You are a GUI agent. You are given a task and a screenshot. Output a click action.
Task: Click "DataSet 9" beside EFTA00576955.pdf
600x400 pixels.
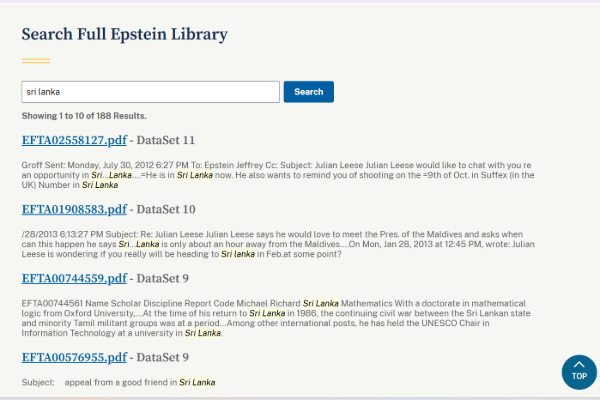(x=162, y=356)
